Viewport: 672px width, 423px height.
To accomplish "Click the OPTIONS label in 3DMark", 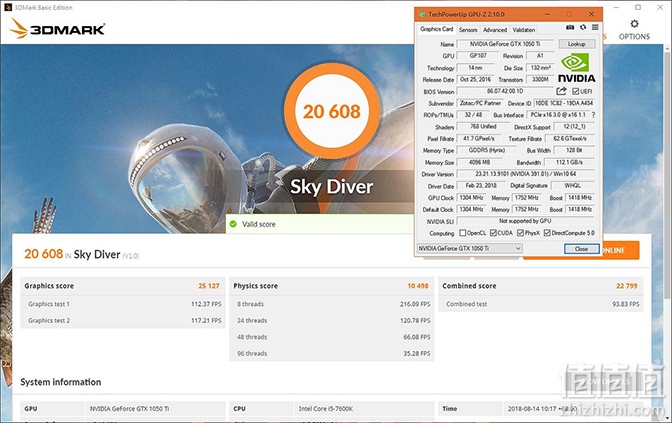I will (634, 36).
